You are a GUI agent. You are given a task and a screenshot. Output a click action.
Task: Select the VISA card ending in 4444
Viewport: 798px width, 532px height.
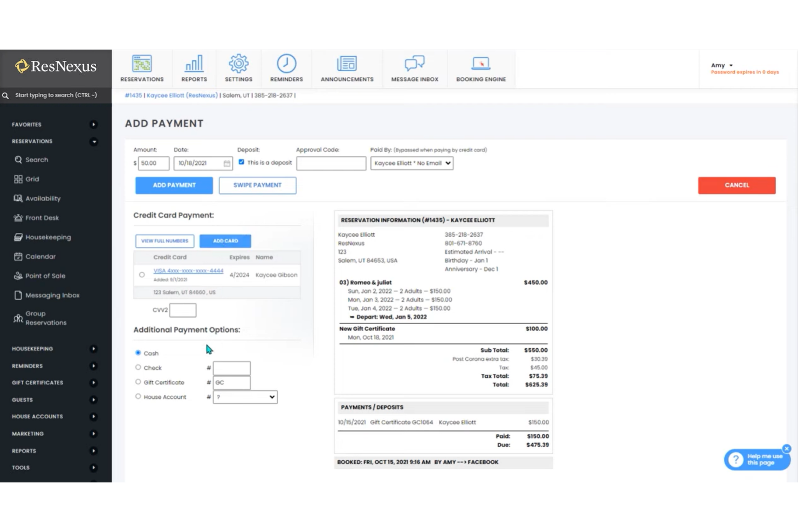click(x=142, y=274)
